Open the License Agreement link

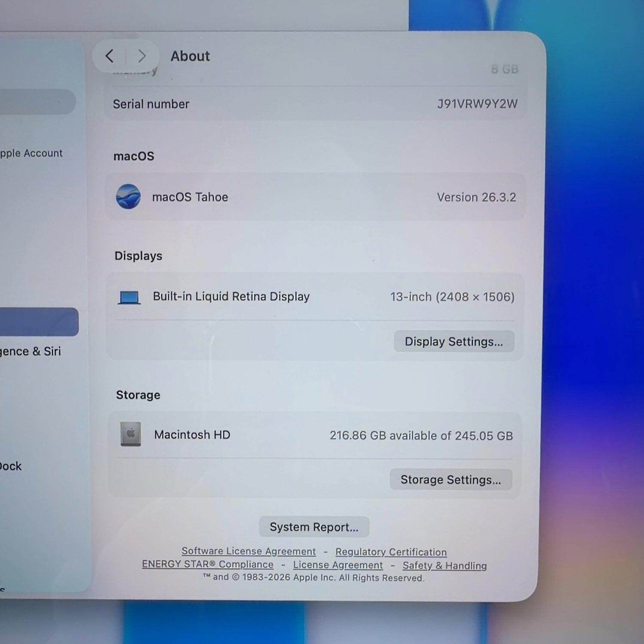click(338, 565)
